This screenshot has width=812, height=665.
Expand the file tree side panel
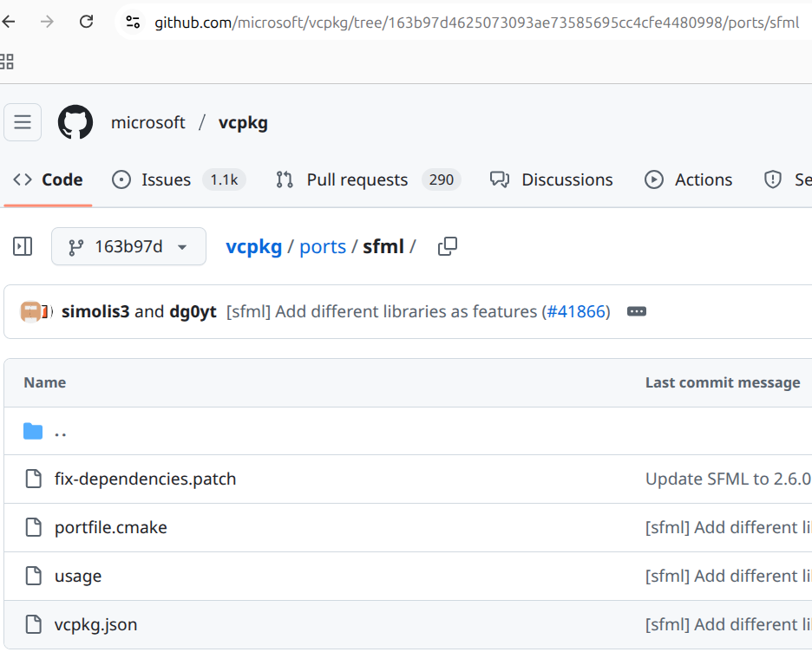pos(23,246)
